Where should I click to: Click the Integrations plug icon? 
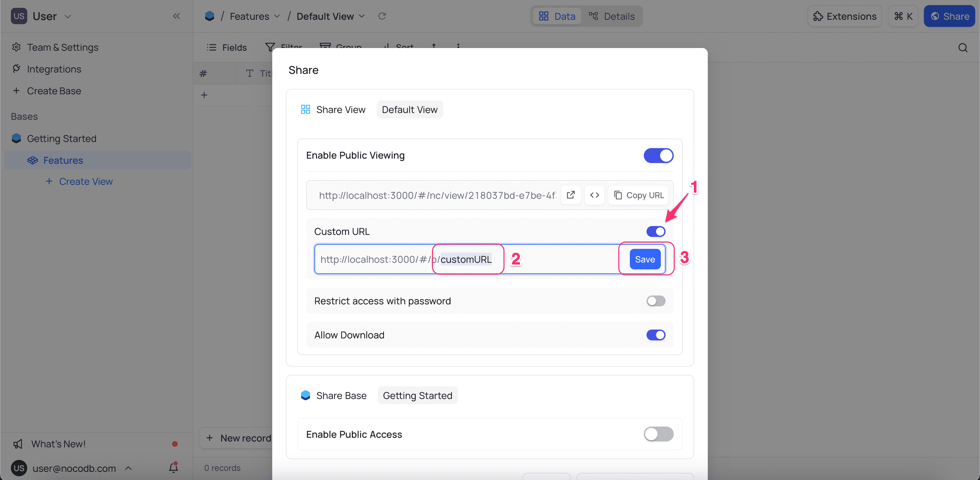click(16, 69)
